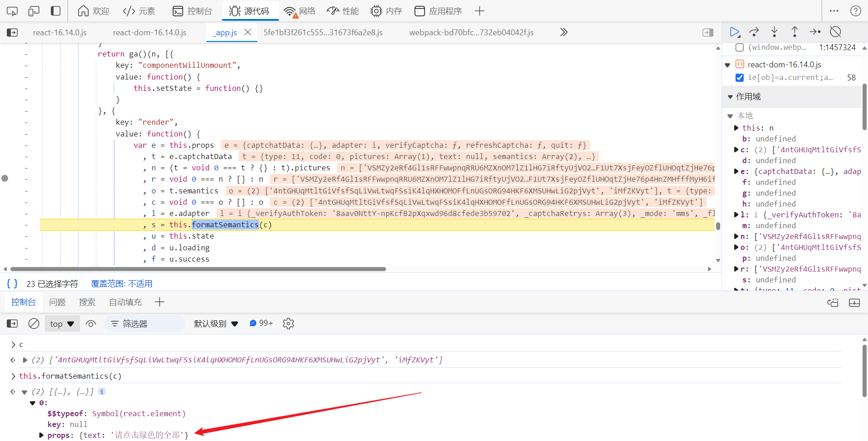Toggle the file navigator sidebar icon
Screen dimensions: 868x441
point(12,33)
